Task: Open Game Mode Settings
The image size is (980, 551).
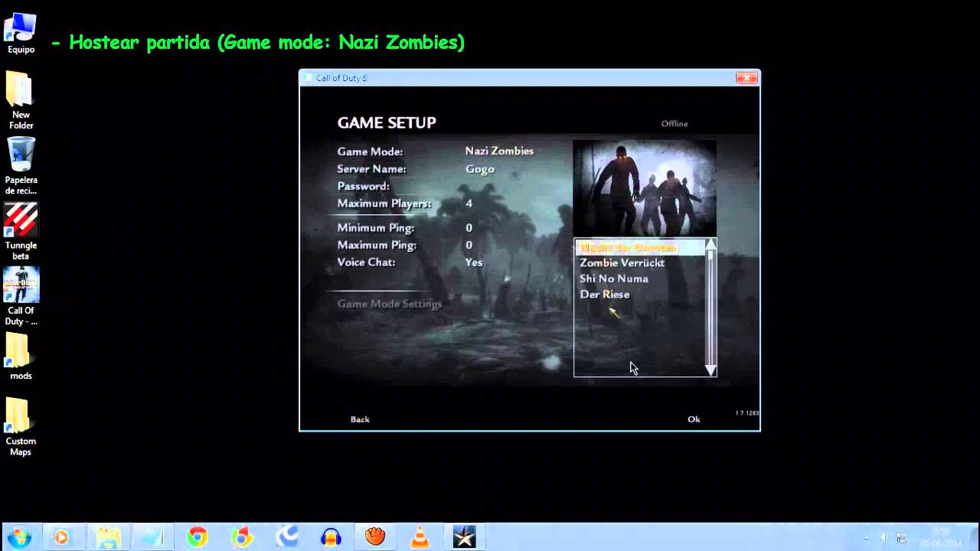Action: (390, 304)
